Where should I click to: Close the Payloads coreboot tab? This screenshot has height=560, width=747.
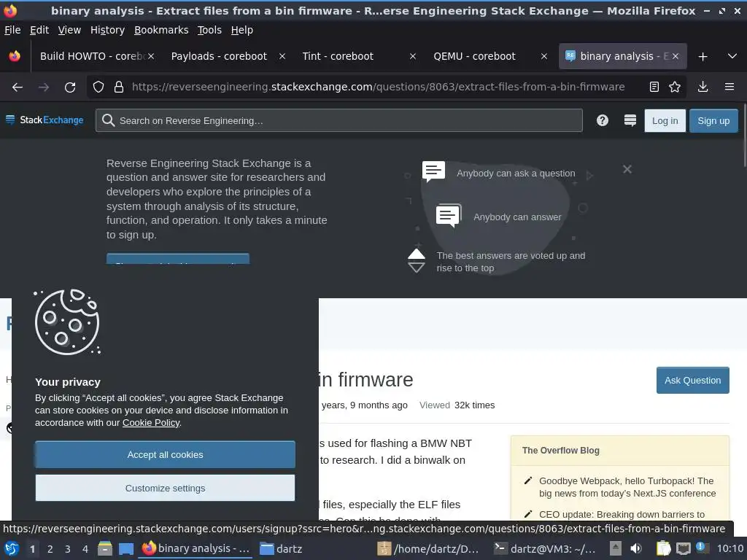pos(282,56)
